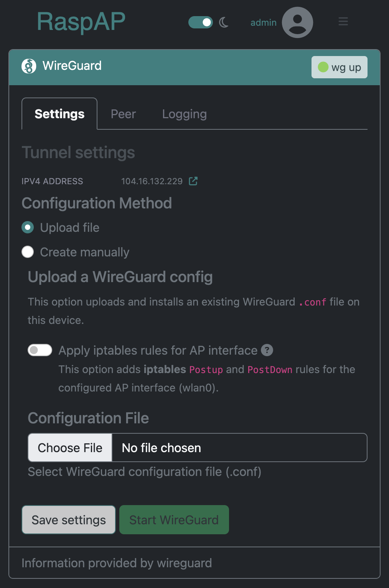The image size is (389, 588).
Task: Select the Create manually radio option
Action: [x=28, y=252]
